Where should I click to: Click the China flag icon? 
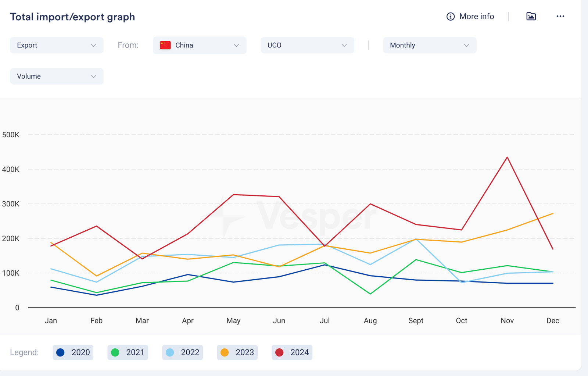[x=165, y=45]
